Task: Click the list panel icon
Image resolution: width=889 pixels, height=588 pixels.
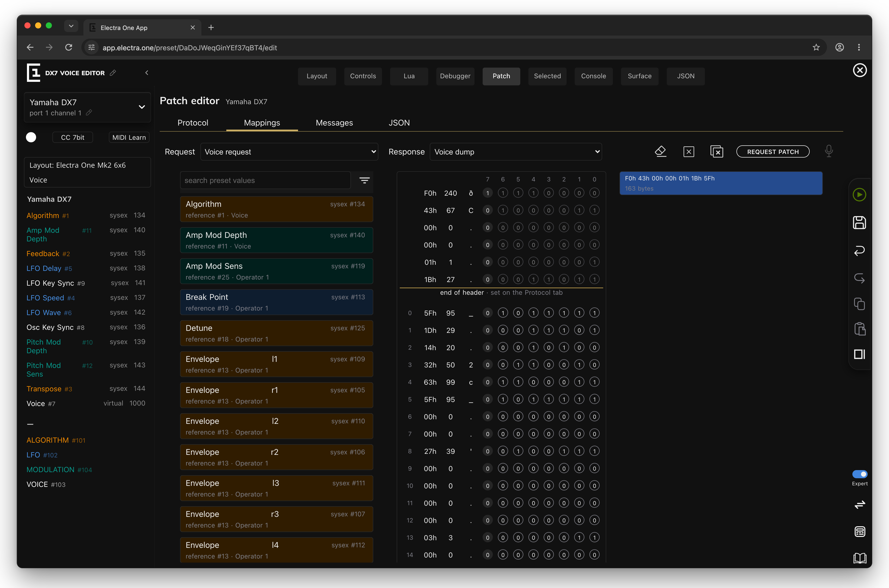Action: coord(860,531)
